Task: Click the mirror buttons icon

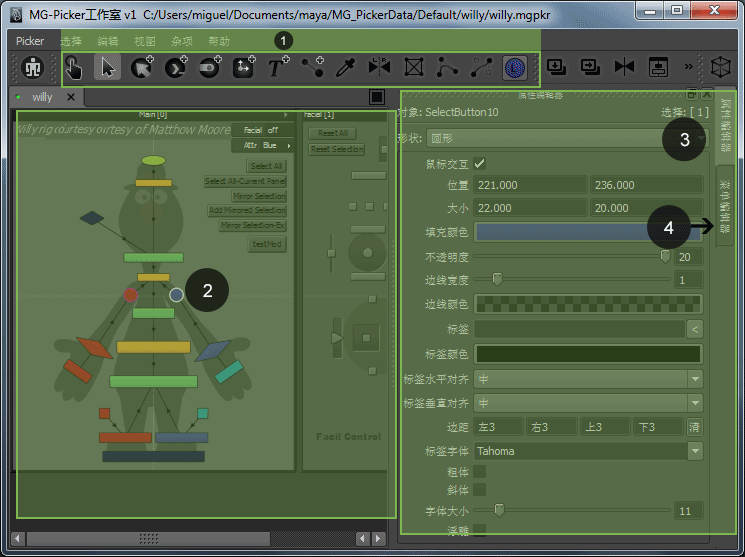Action: [380, 68]
